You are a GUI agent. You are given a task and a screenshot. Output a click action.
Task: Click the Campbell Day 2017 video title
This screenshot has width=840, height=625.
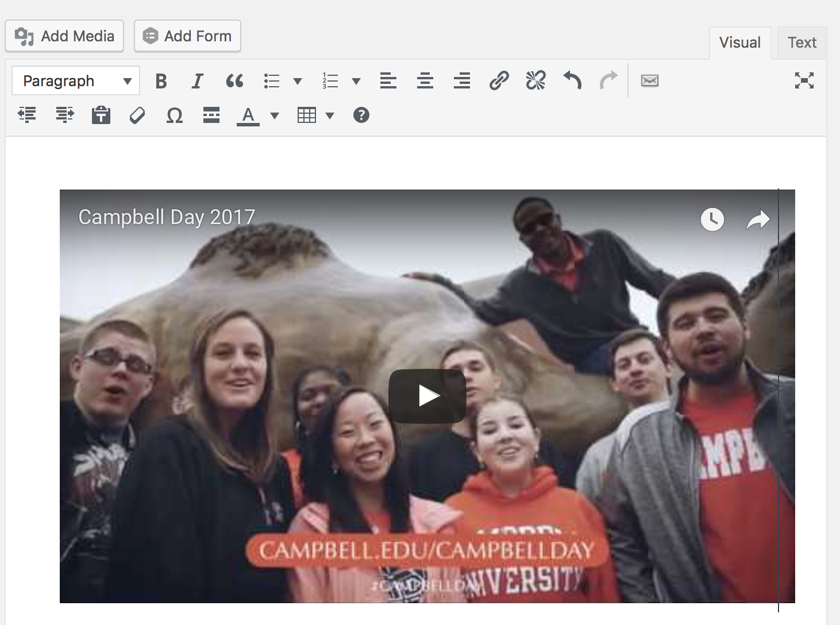[167, 217]
